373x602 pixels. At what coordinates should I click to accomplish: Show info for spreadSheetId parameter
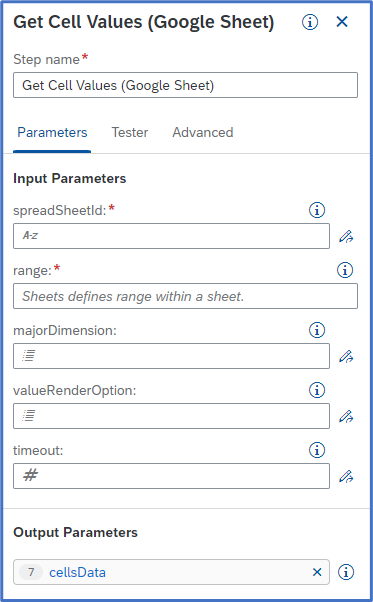(x=317, y=210)
